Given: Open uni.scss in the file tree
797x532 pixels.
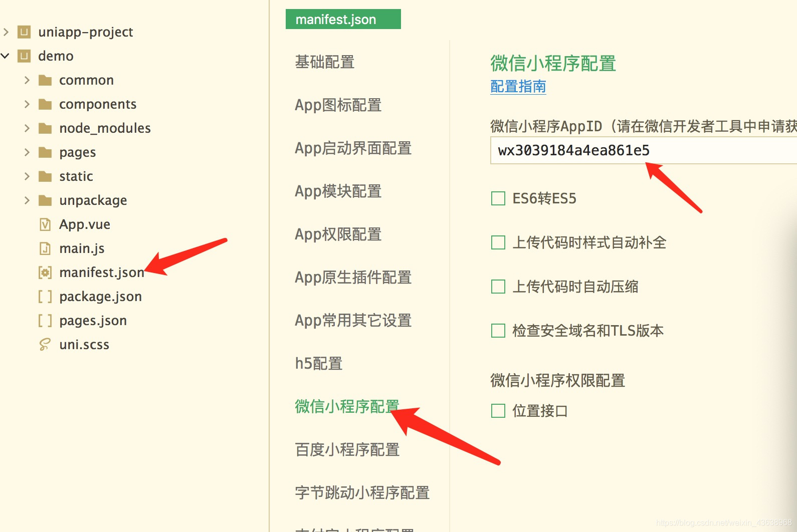Looking at the screenshot, I should tap(84, 345).
